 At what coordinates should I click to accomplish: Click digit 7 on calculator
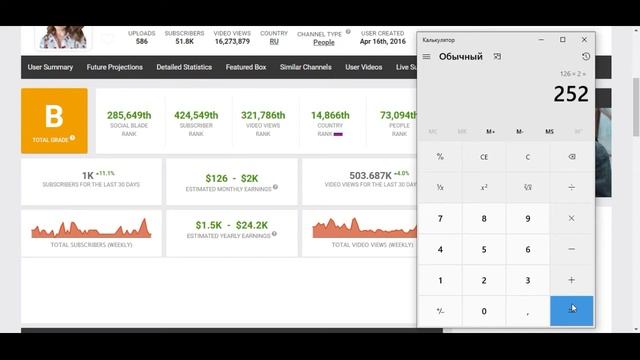tap(440, 218)
